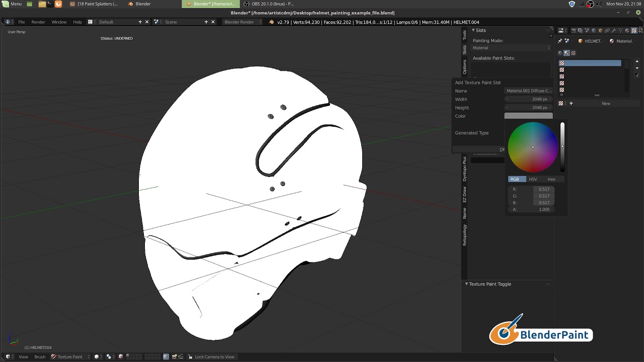Collapse the Slots panel
Image resolution: width=644 pixels, height=362 pixels.
[473, 31]
